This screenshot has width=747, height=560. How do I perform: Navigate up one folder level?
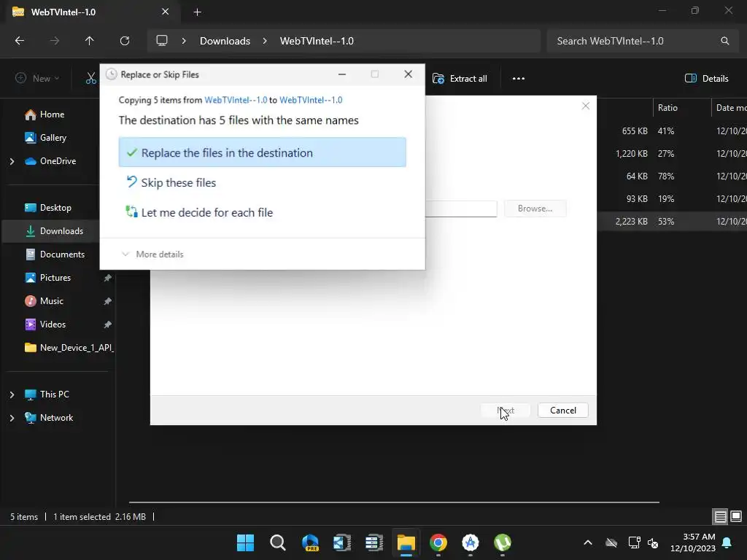[89, 41]
